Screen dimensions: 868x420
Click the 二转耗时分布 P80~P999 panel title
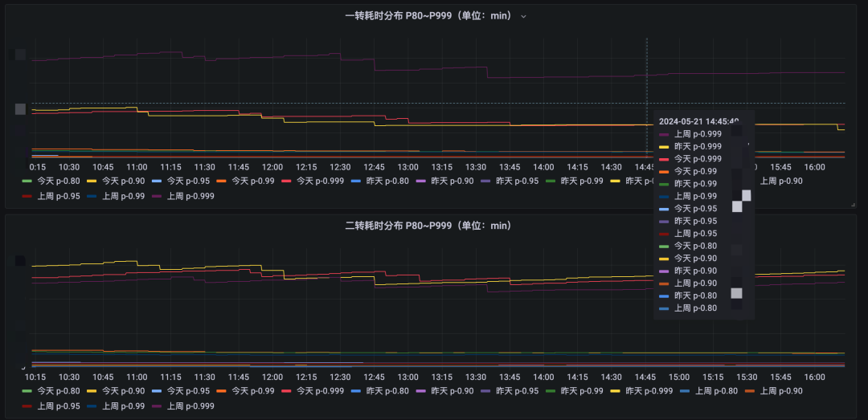tap(428, 226)
